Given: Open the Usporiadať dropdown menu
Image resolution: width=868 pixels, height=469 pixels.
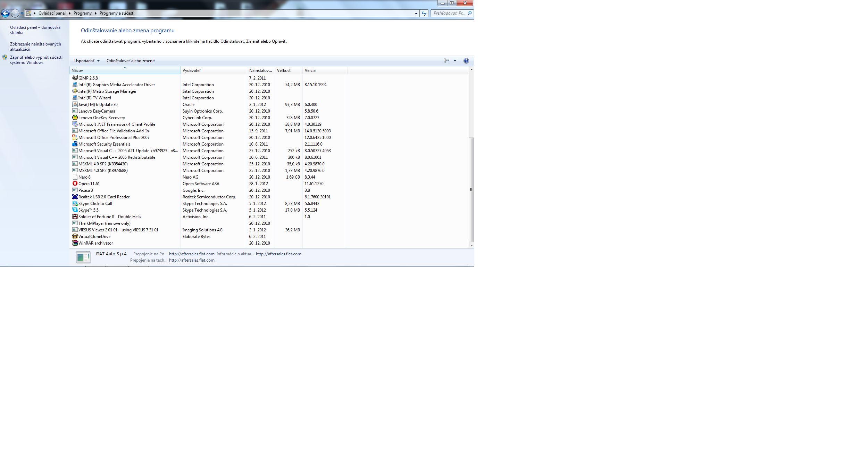Looking at the screenshot, I should click(87, 61).
